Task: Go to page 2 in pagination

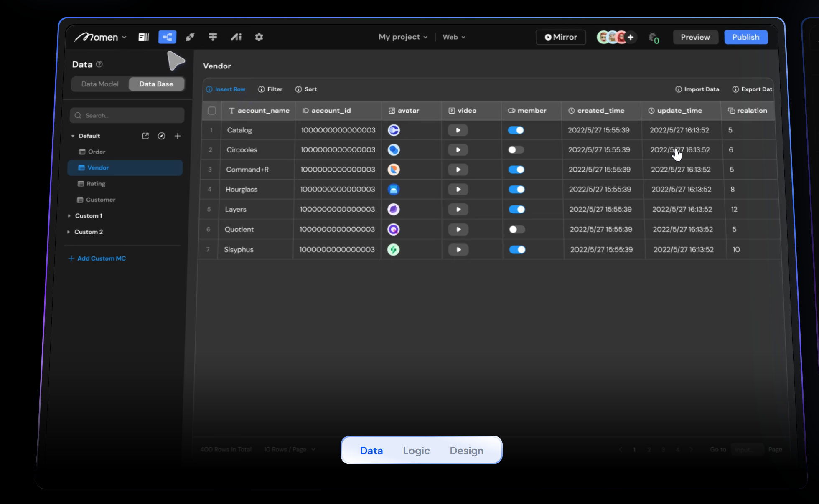Action: [649, 450]
